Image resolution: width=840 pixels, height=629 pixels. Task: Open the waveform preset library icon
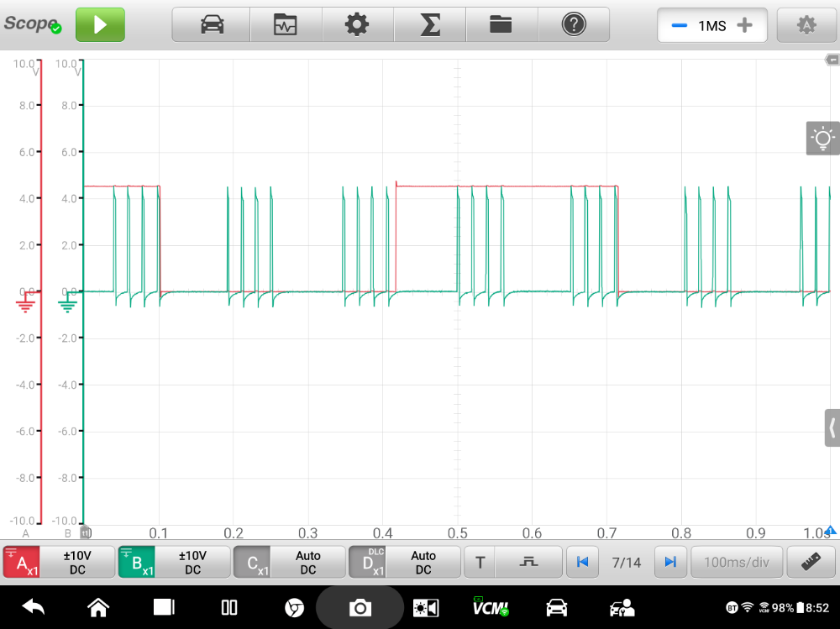click(286, 25)
